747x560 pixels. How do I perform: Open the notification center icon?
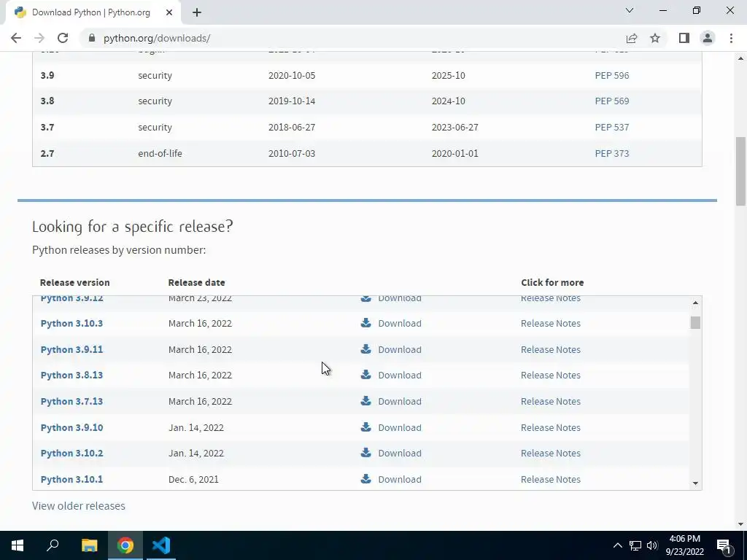pyautogui.click(x=724, y=545)
